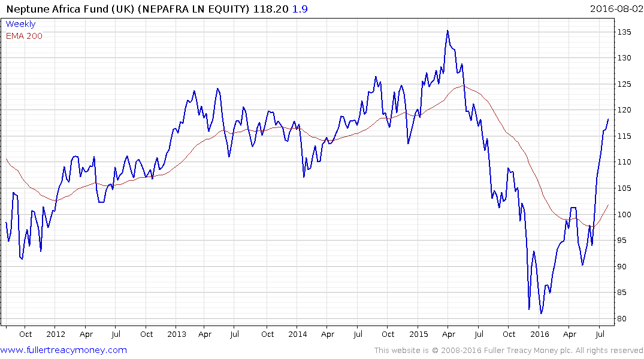The height and width of the screenshot is (359, 644).
Task: Click the April 2015 price peak on the chart
Action: click(x=448, y=31)
